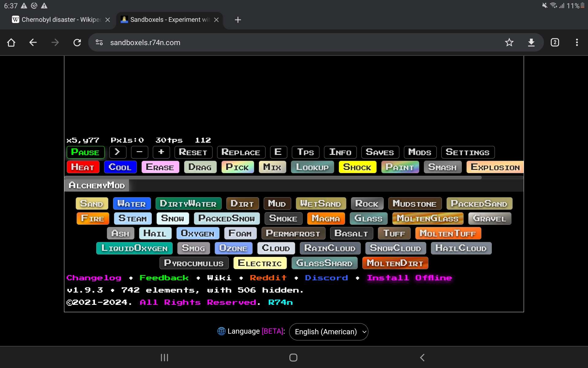Click the Install Offline link
The height and width of the screenshot is (368, 588).
point(409,278)
